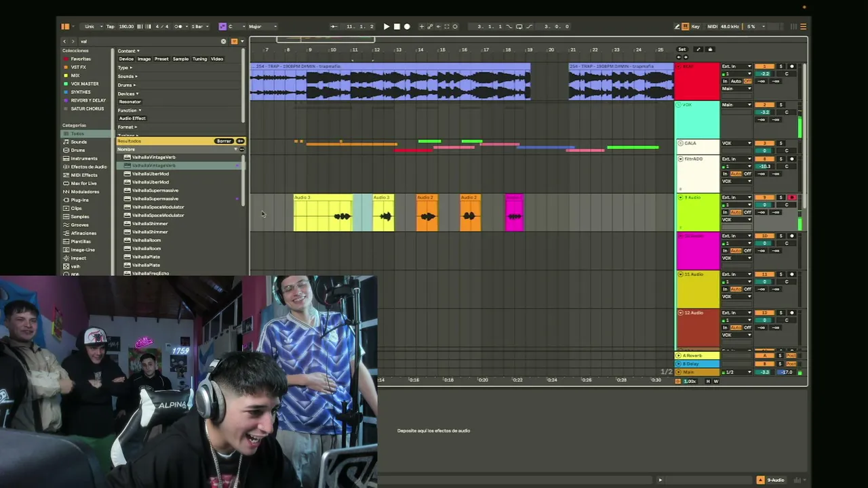
Task: Click the MIDI arrangement overdub plus icon
Action: [421, 26]
